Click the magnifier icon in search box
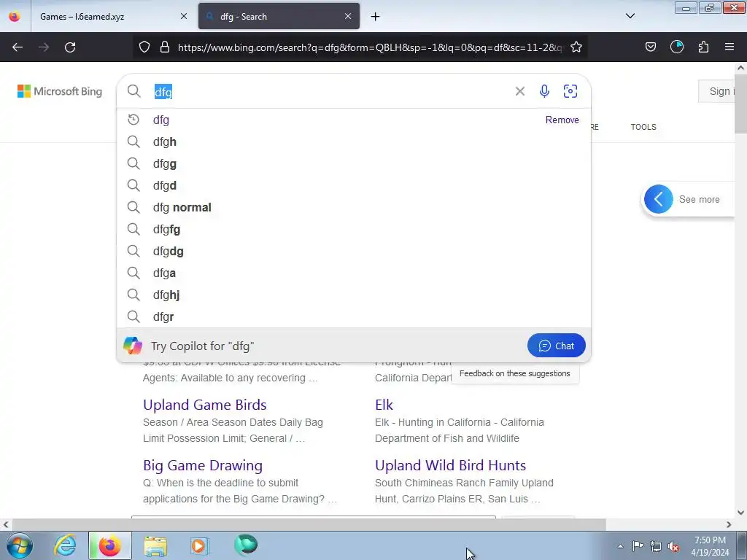 [134, 91]
